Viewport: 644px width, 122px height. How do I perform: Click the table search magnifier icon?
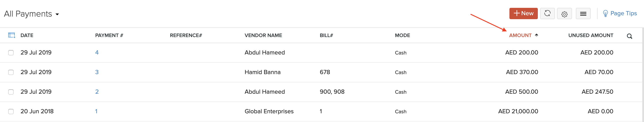629,36
